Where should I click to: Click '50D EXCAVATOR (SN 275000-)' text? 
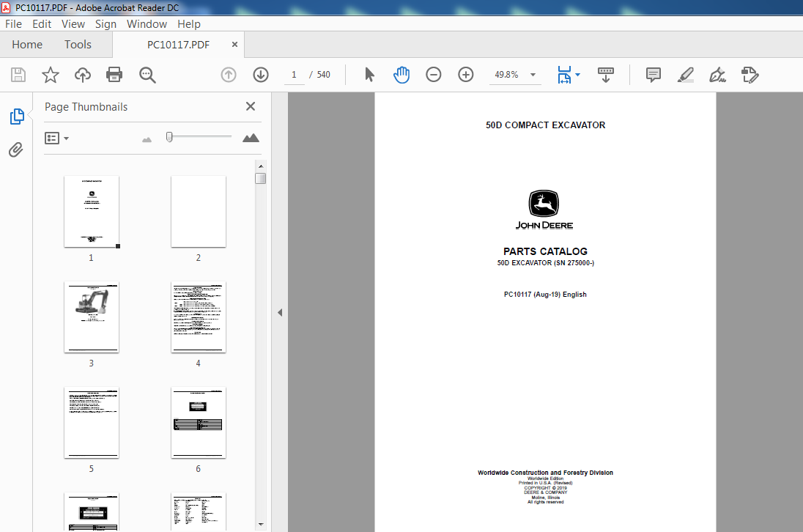545,262
